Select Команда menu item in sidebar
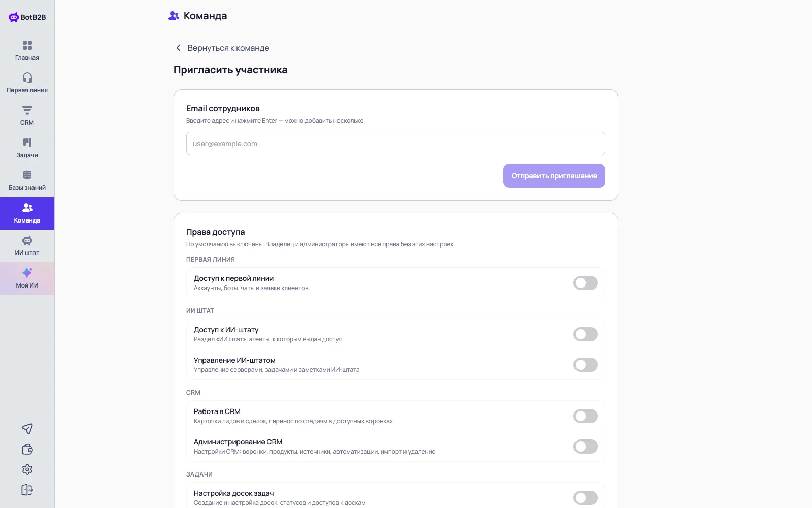The image size is (812, 508). tap(27, 213)
